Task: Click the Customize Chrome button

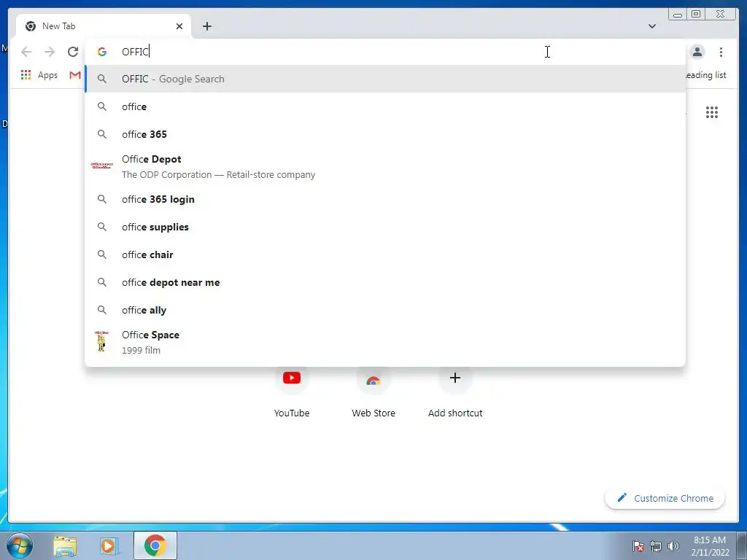Action: 665,498
